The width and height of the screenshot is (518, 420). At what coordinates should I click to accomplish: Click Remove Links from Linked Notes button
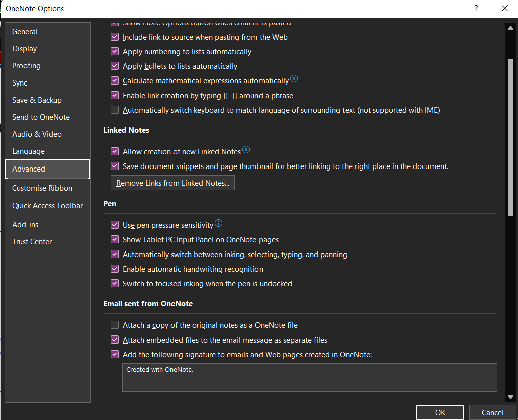[x=173, y=183]
